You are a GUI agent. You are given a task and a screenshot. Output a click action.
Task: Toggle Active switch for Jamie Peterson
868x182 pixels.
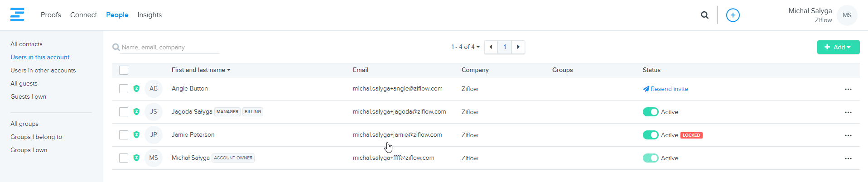(651, 135)
